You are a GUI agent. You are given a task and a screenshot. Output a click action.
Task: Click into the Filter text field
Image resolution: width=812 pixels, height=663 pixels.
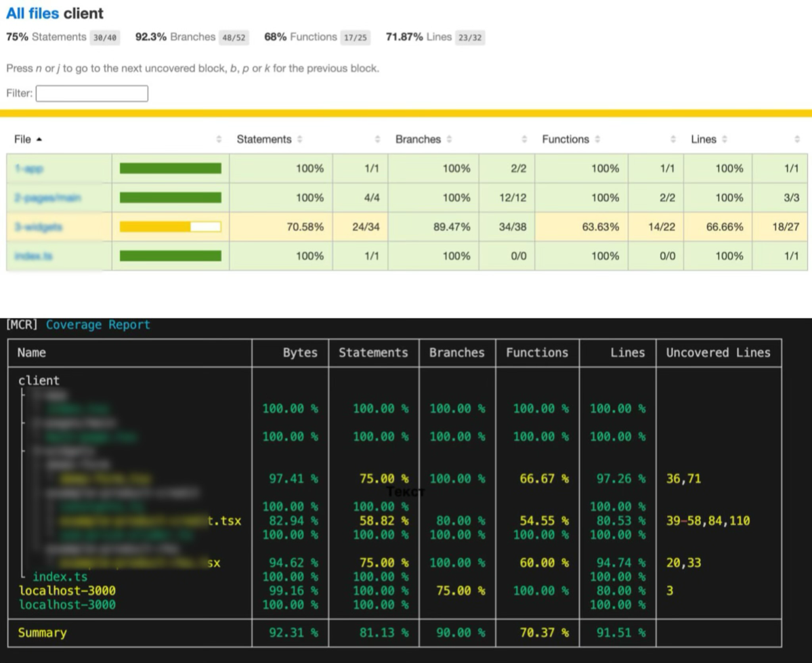pyautogui.click(x=91, y=93)
